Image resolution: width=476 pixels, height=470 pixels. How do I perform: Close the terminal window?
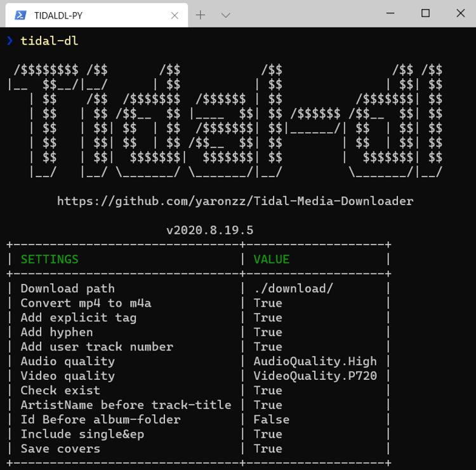click(461, 13)
